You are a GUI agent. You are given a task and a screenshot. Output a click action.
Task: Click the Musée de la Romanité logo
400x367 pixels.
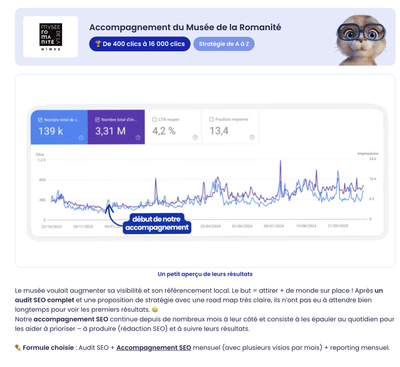[x=51, y=37]
